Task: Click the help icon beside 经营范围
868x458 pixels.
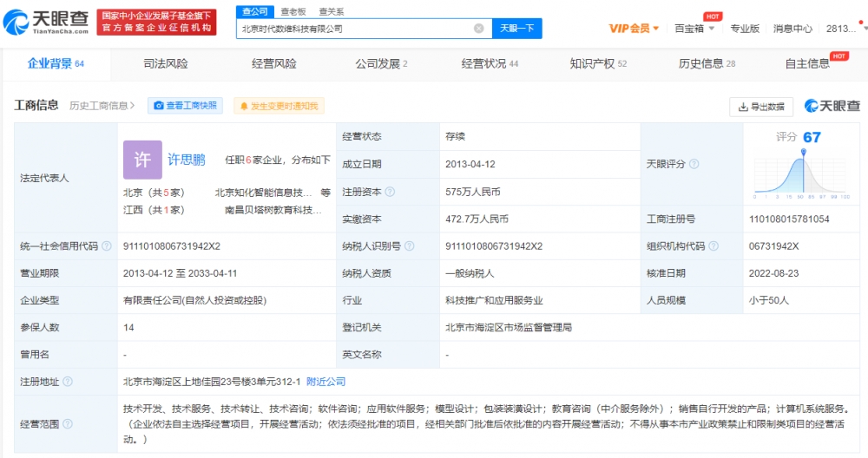Action: pyautogui.click(x=68, y=424)
